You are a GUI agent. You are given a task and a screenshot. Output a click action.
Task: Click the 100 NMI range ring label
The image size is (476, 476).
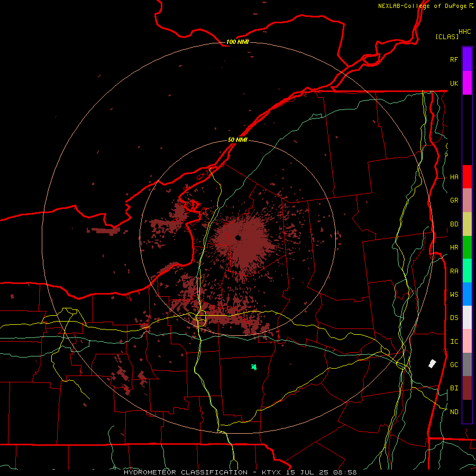(x=237, y=42)
